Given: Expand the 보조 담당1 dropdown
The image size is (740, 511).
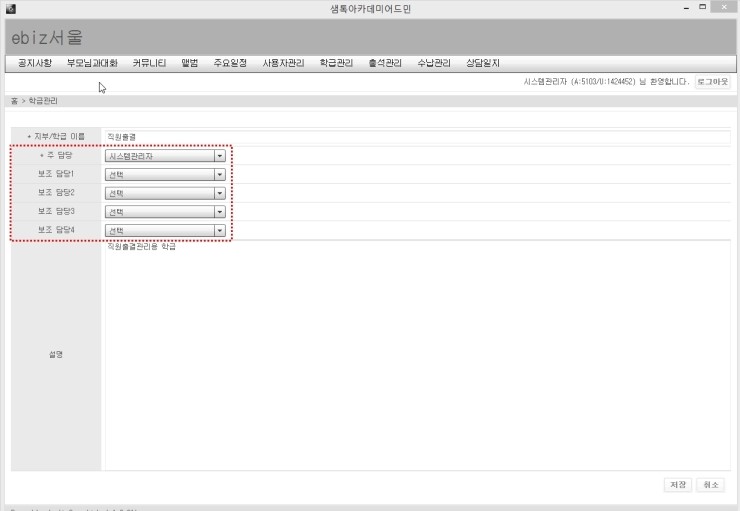Looking at the screenshot, I should point(165,174).
